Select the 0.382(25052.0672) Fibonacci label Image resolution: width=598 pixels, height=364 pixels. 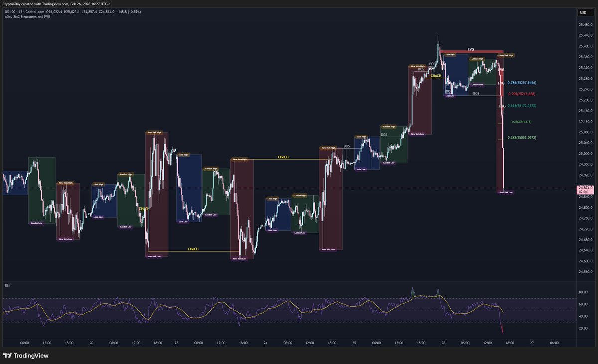pos(522,137)
